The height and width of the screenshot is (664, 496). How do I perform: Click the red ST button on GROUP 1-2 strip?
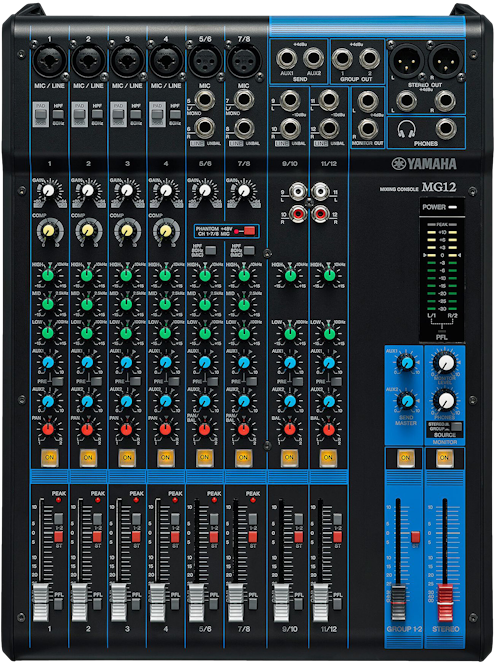pos(415,537)
